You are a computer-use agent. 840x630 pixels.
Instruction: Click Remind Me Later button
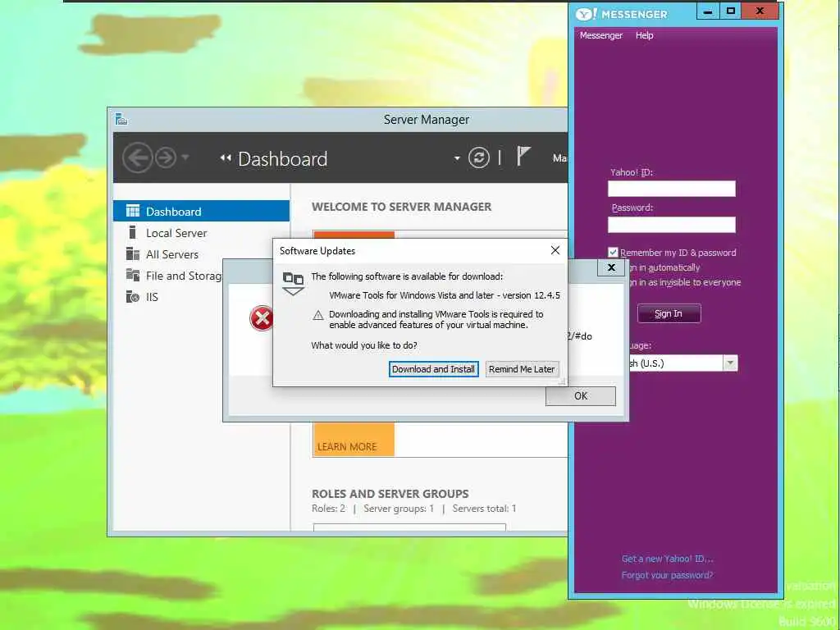click(522, 369)
